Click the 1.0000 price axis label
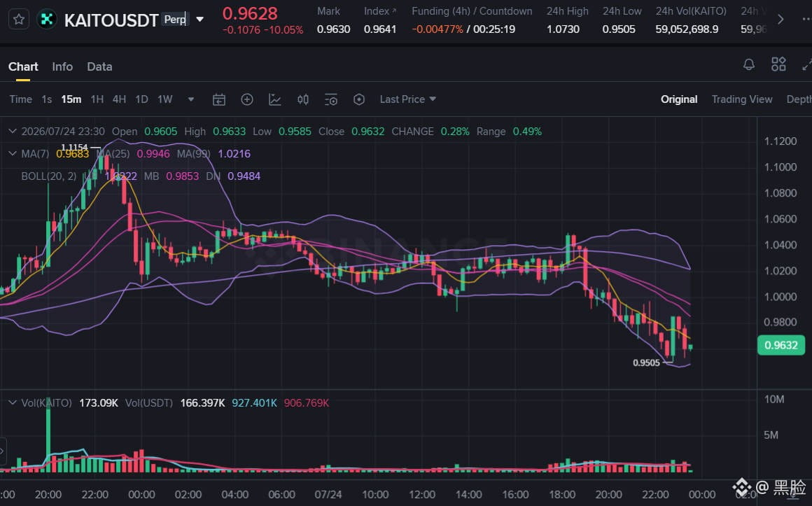The height and width of the screenshot is (506, 812). tap(780, 297)
